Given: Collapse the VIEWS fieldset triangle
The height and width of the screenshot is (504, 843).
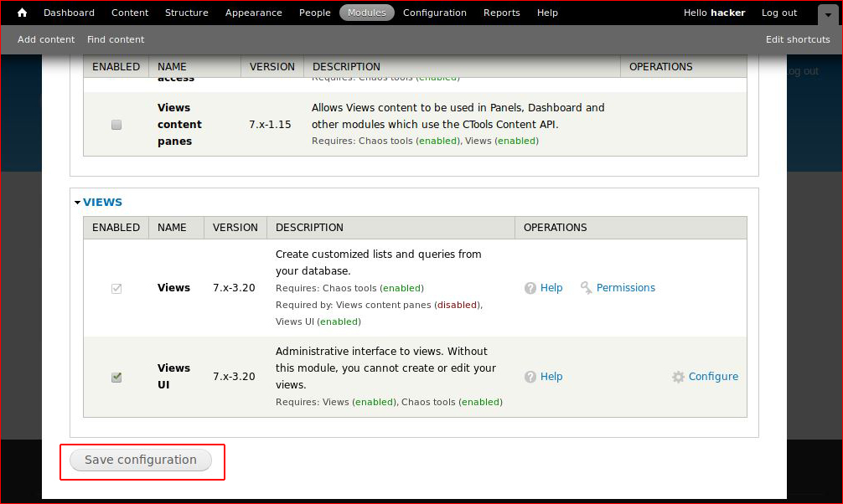Looking at the screenshot, I should point(77,203).
